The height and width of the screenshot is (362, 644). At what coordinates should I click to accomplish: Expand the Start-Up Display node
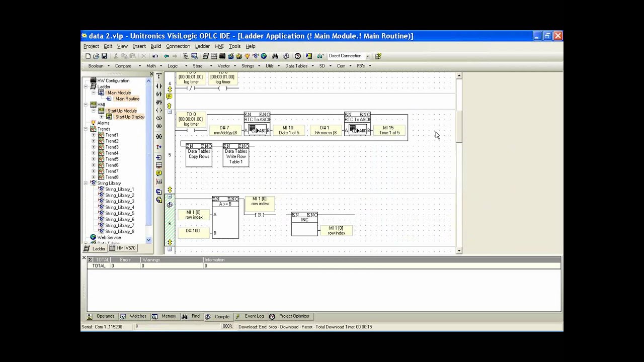pos(102,117)
